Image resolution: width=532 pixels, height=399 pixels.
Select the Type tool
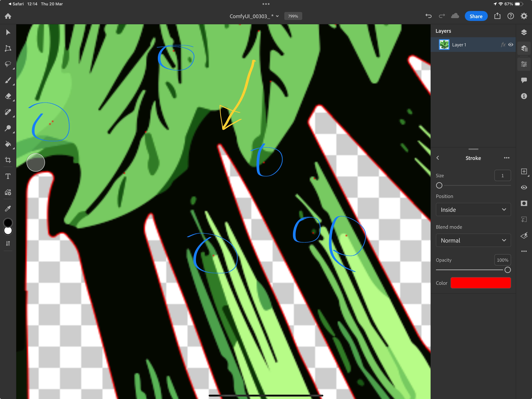pos(8,176)
